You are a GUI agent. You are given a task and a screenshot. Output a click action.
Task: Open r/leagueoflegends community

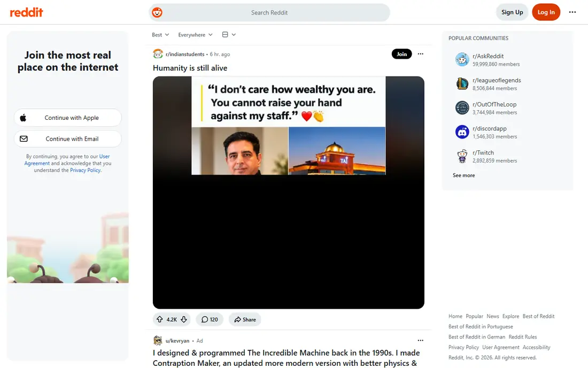click(497, 80)
